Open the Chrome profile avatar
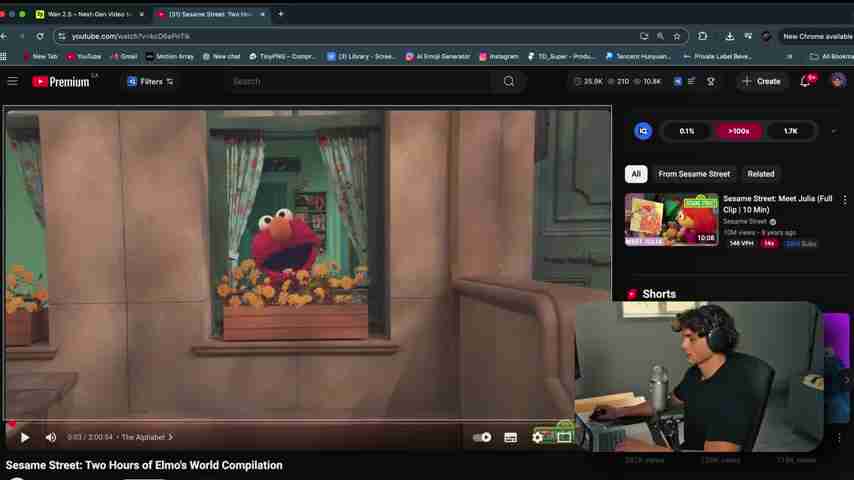Screen dimensions: 854x480 click(766, 37)
